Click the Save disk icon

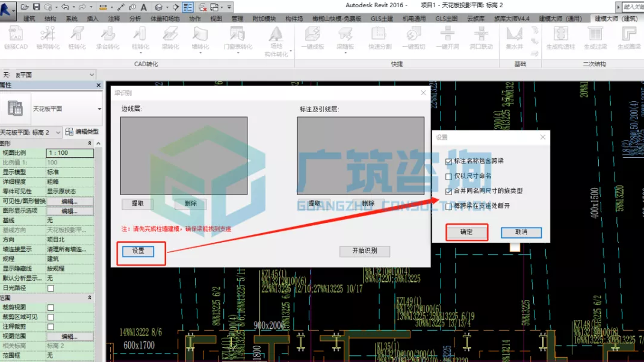click(37, 7)
